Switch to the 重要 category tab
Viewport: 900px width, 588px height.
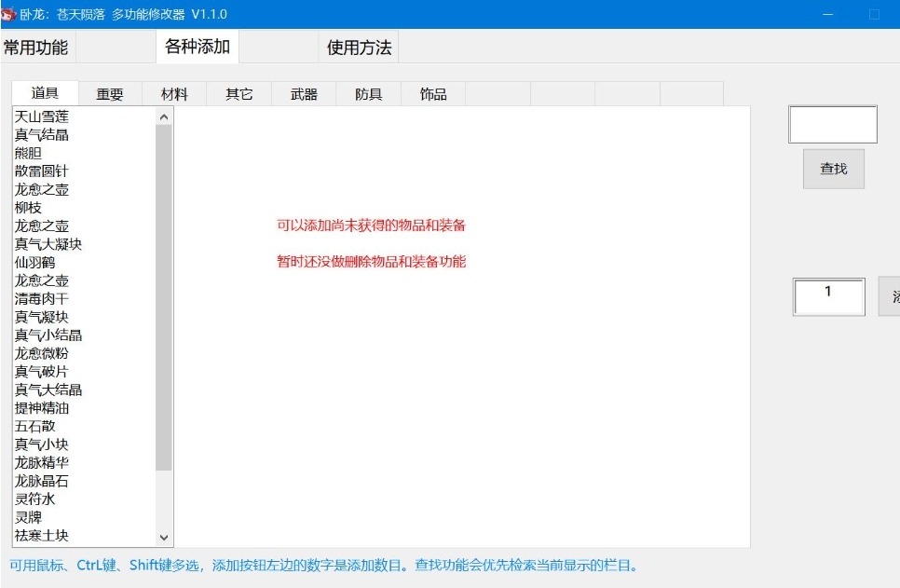(110, 94)
